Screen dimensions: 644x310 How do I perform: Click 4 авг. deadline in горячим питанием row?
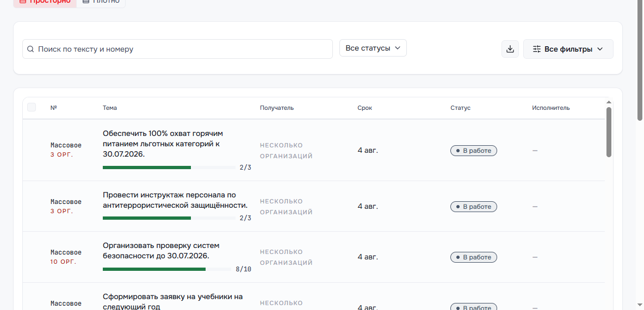[368, 150]
